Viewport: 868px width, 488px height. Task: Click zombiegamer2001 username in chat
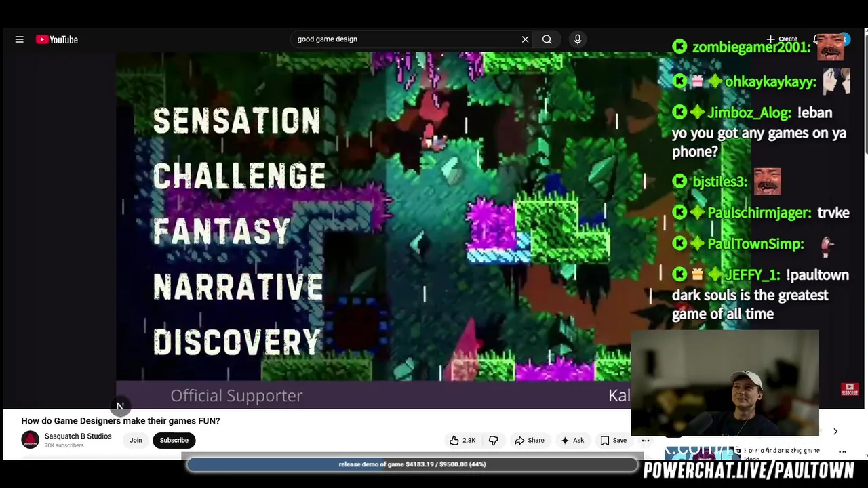[x=751, y=47]
